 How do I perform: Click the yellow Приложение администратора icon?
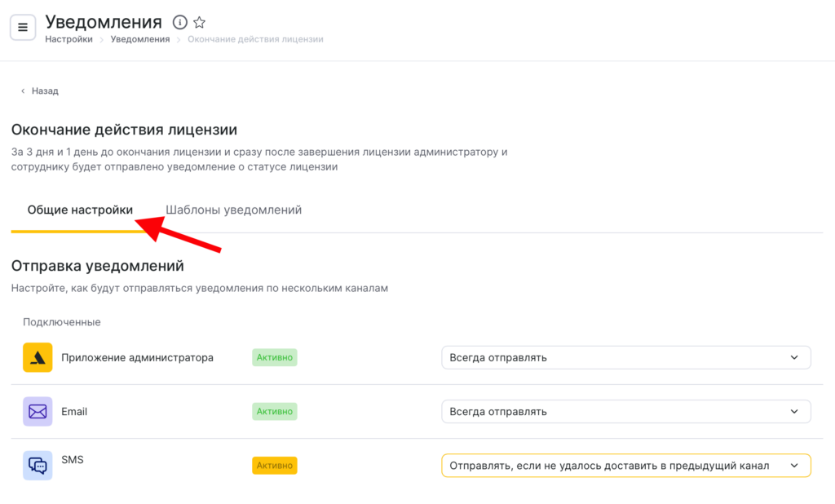[x=38, y=357]
